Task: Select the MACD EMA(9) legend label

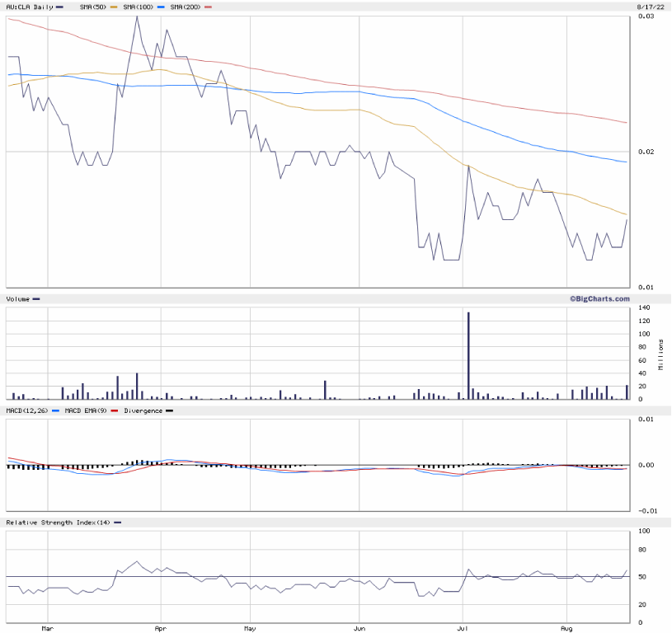Action: coord(86,410)
